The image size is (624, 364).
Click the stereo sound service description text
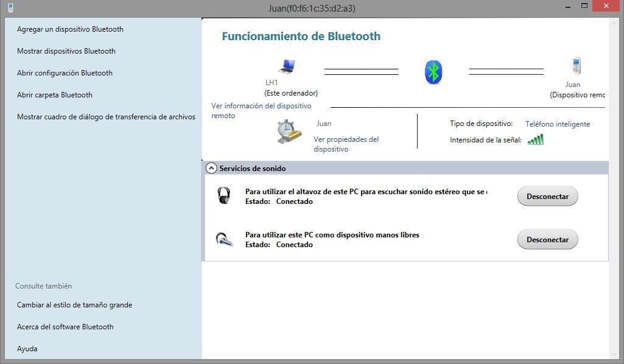(366, 191)
